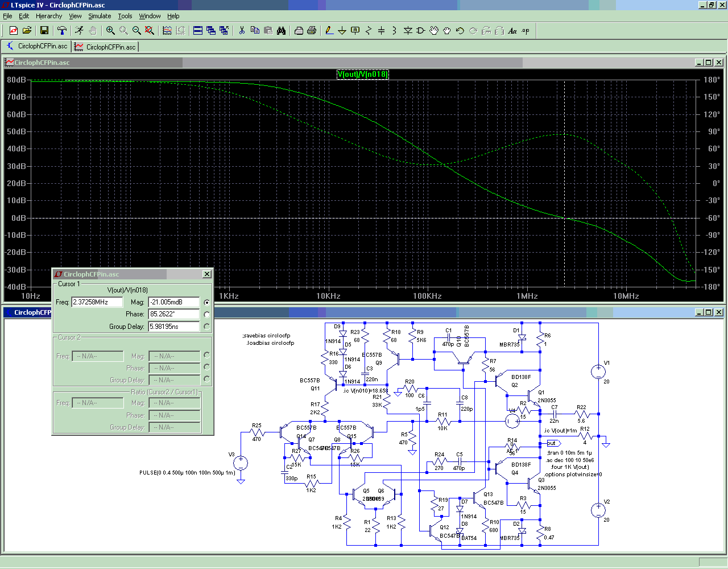Open Component selector gate icon
Screen dimensions: 728x569
point(421,31)
